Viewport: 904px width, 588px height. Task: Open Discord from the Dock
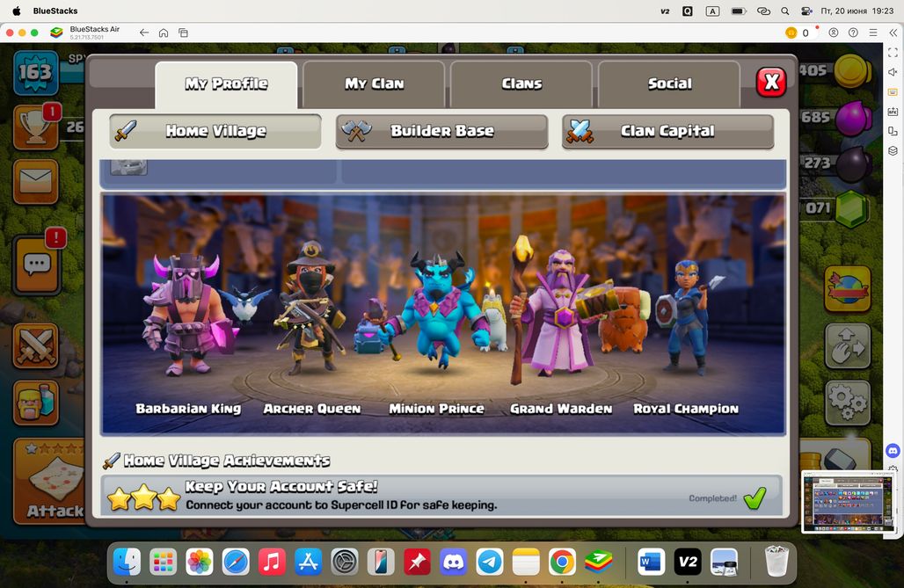454,562
